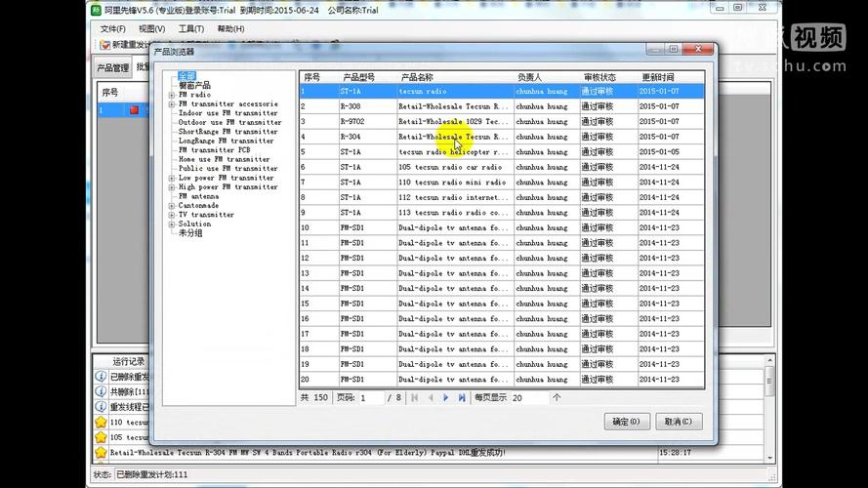Open the 工具(T) menu
Viewport: 868px width, 488px height.
click(x=190, y=28)
